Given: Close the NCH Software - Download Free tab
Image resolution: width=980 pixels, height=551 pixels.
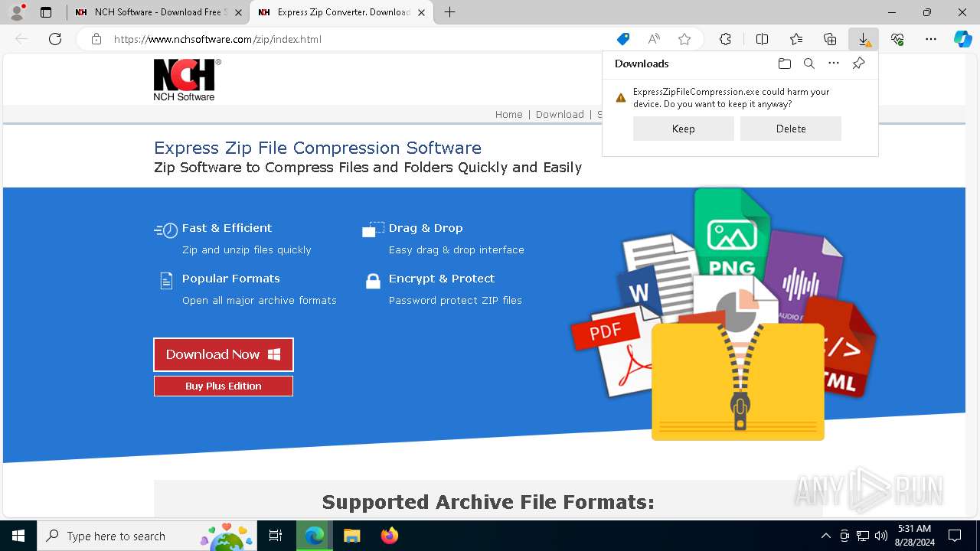Looking at the screenshot, I should point(238,12).
